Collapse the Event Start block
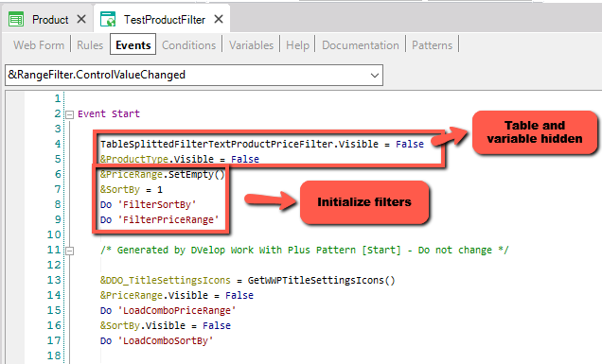The height and width of the screenshot is (364, 602). [x=69, y=114]
